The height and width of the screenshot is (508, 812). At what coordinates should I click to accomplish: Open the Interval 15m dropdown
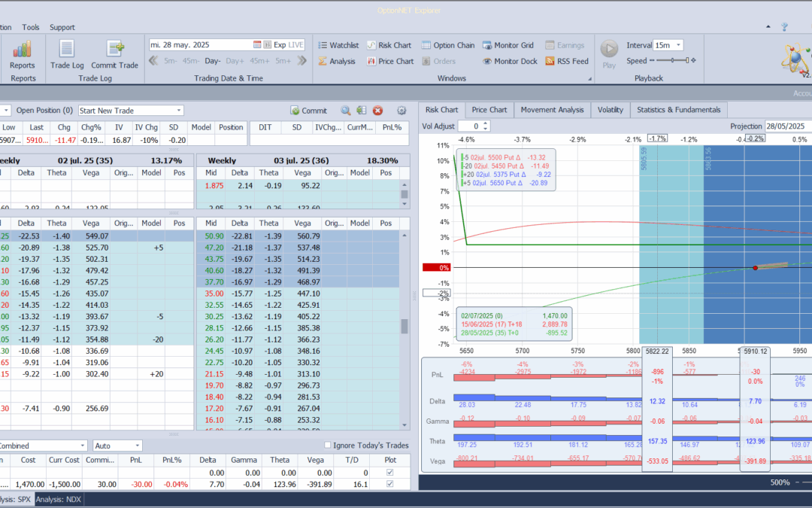(679, 45)
